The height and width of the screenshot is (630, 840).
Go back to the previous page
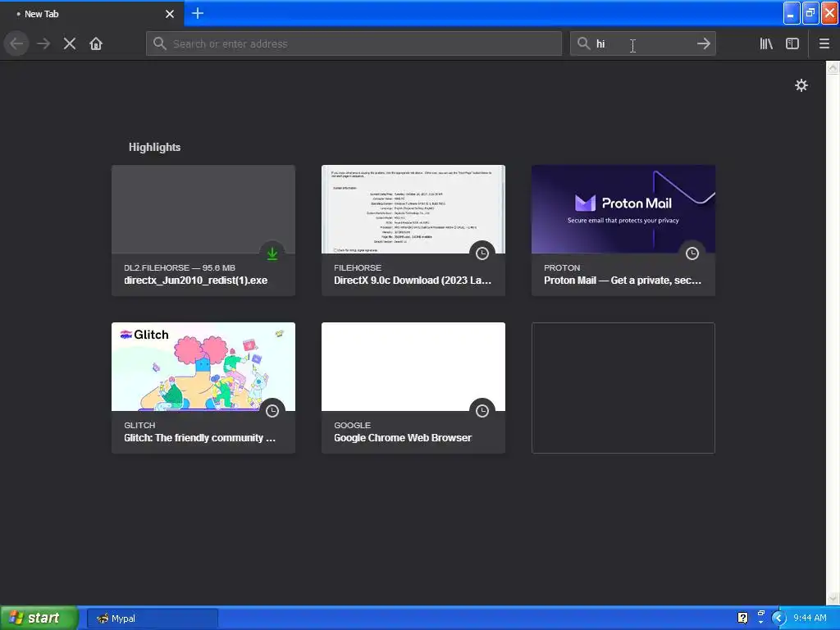pyautogui.click(x=16, y=43)
